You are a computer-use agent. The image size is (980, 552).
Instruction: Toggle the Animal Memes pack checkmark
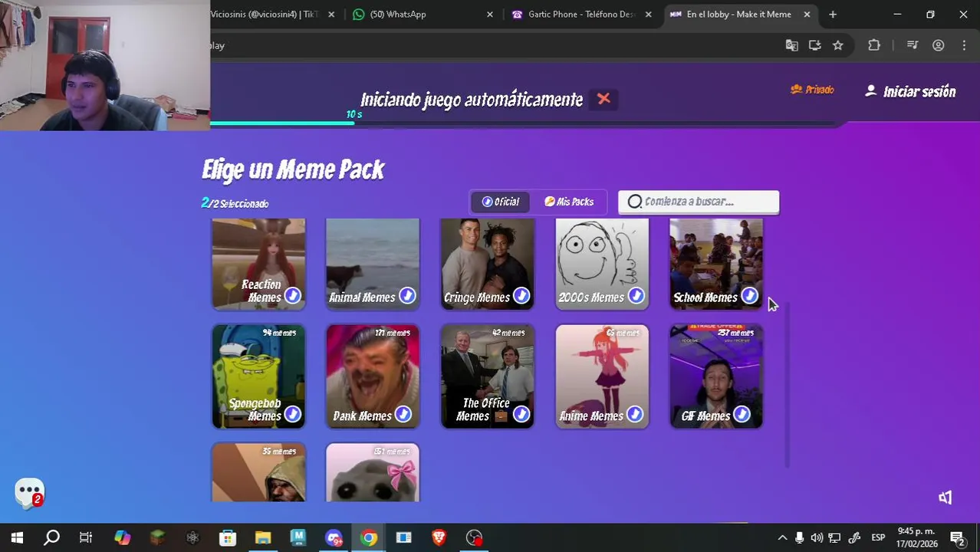(406, 296)
